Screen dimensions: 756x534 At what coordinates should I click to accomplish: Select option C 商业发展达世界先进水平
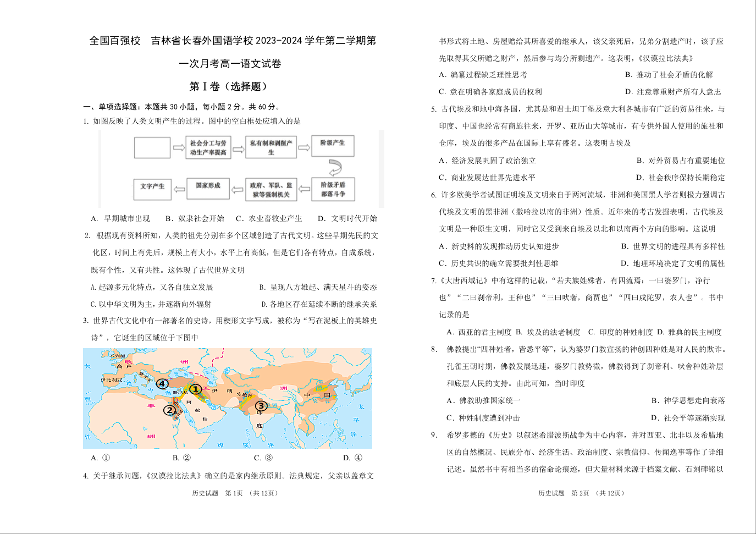[x=487, y=178]
